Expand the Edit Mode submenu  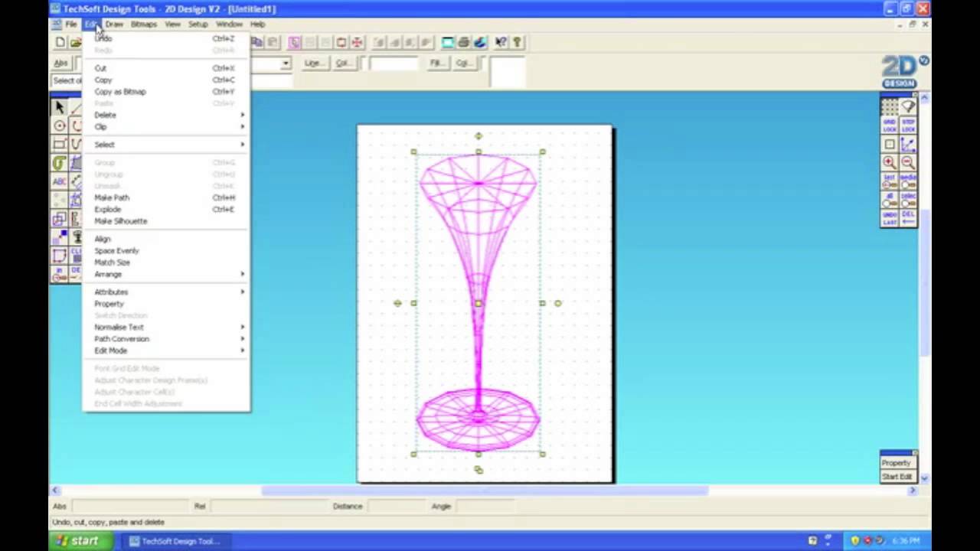[165, 350]
